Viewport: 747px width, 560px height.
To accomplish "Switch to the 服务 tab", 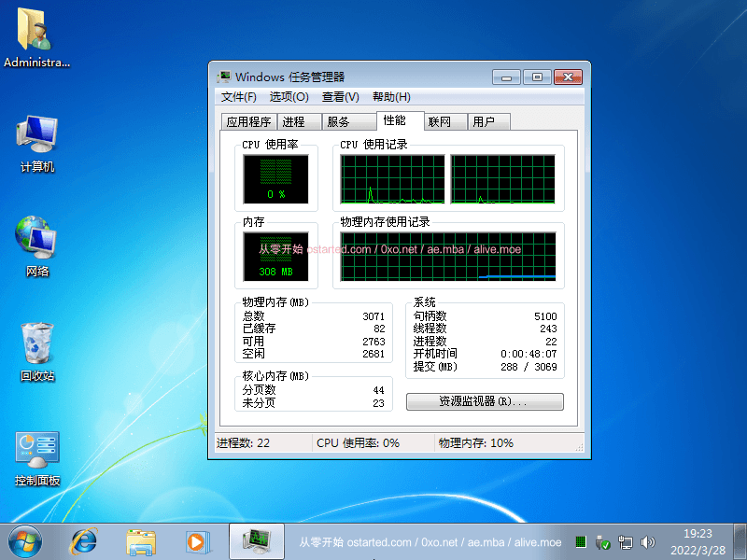I will [x=348, y=122].
